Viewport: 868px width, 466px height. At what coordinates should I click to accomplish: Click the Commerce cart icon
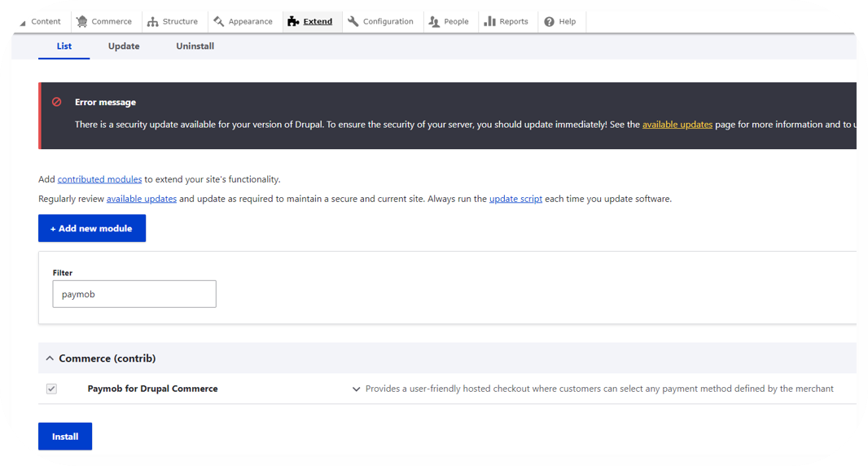[82, 22]
